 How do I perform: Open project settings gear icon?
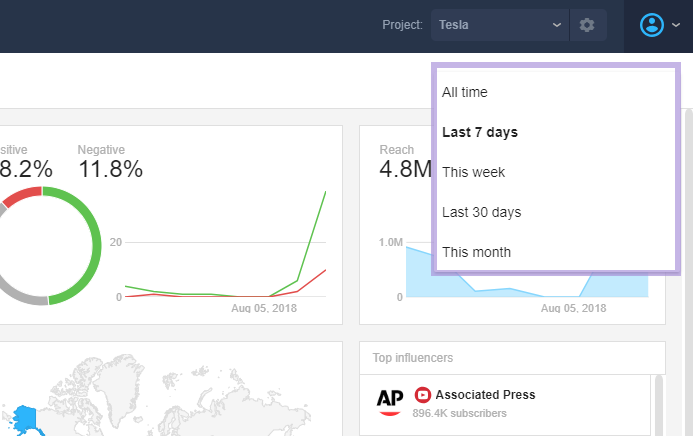[587, 25]
